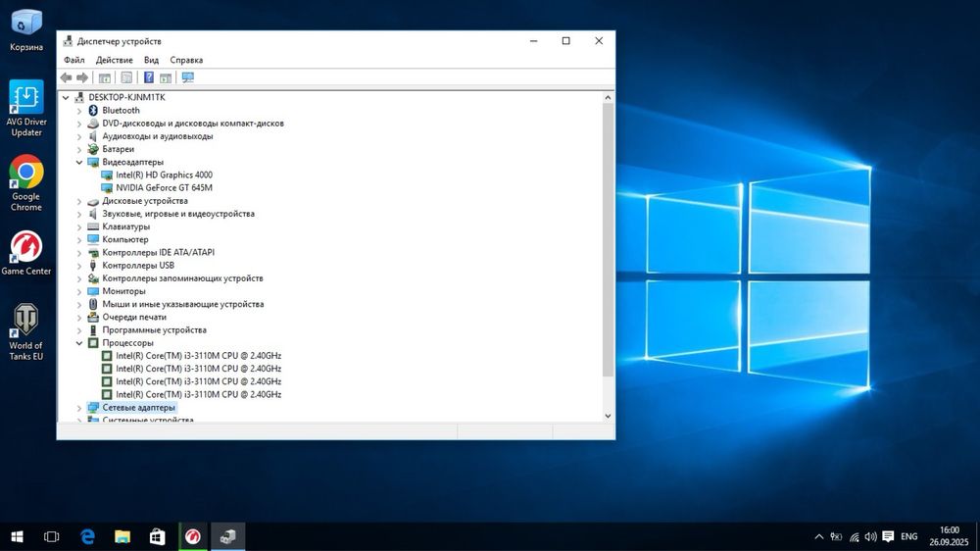The image size is (980, 551).
Task: Click the Scan for hardware changes monitor icon
Action: [187, 77]
